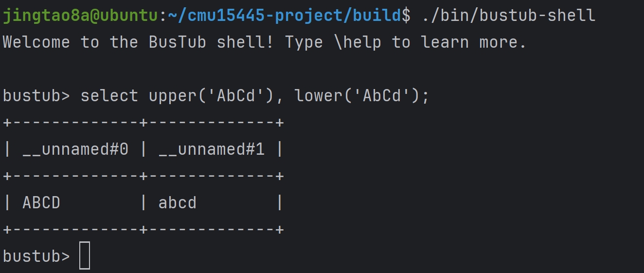Screen dimensions: 644x273
Task: Click the \help text in welcome message
Action: click(358, 42)
